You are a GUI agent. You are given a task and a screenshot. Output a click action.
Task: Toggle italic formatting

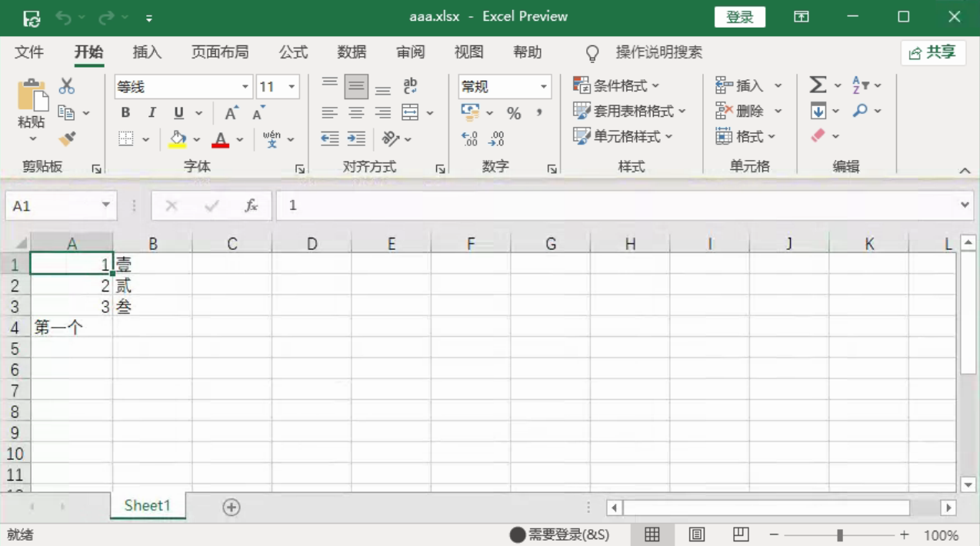pos(152,113)
